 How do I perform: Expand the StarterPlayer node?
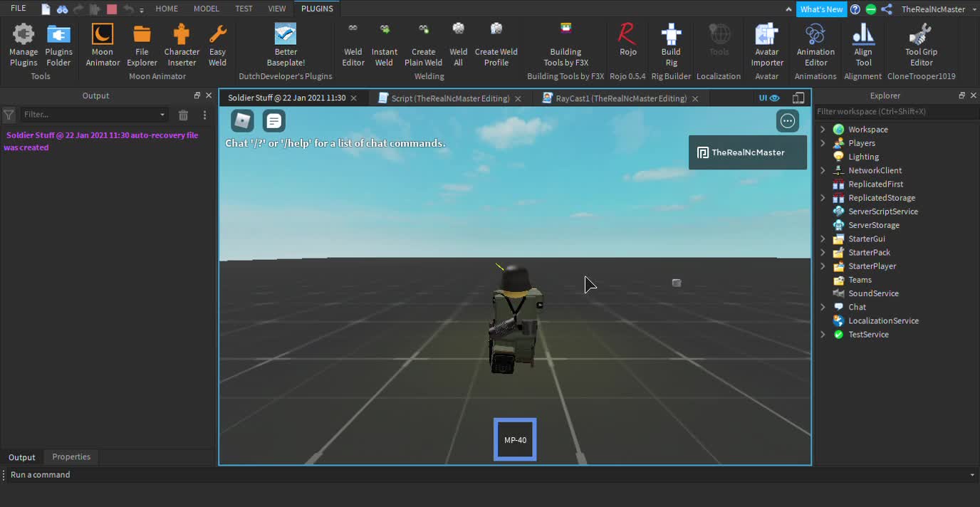[823, 266]
